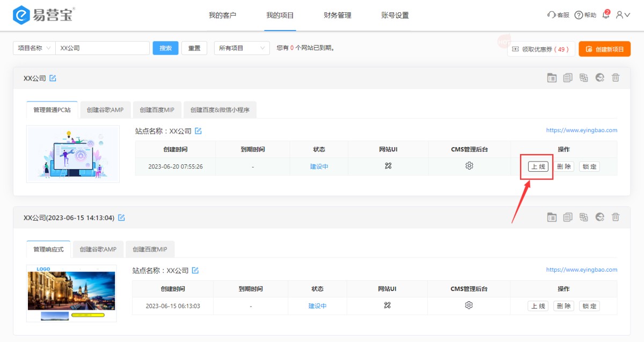
Task: Open CMS管理后台 gear icon in second site row
Action: point(469,305)
